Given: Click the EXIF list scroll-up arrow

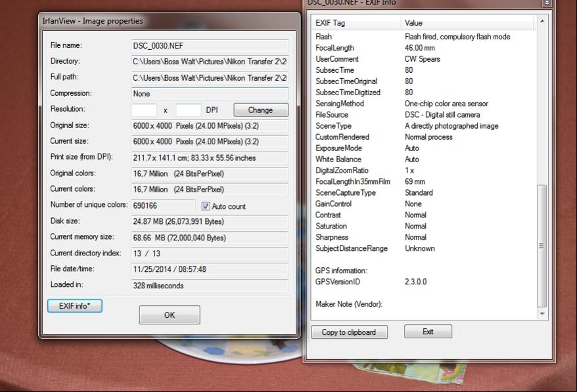Looking at the screenshot, I should 542,22.
